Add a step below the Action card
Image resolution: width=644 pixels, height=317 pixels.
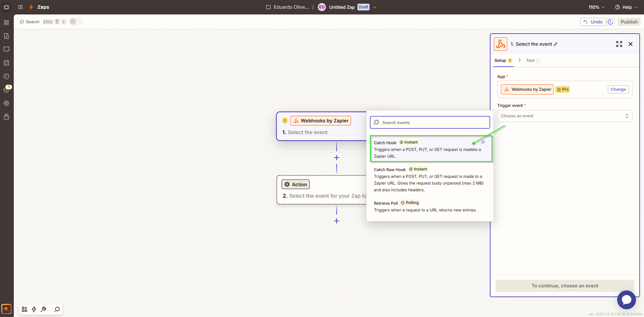point(337,221)
